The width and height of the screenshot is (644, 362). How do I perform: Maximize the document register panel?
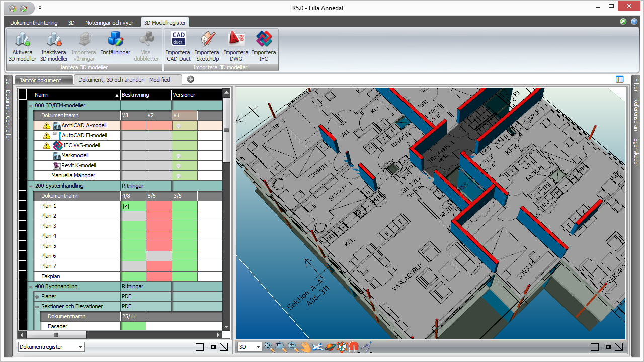coord(200,347)
